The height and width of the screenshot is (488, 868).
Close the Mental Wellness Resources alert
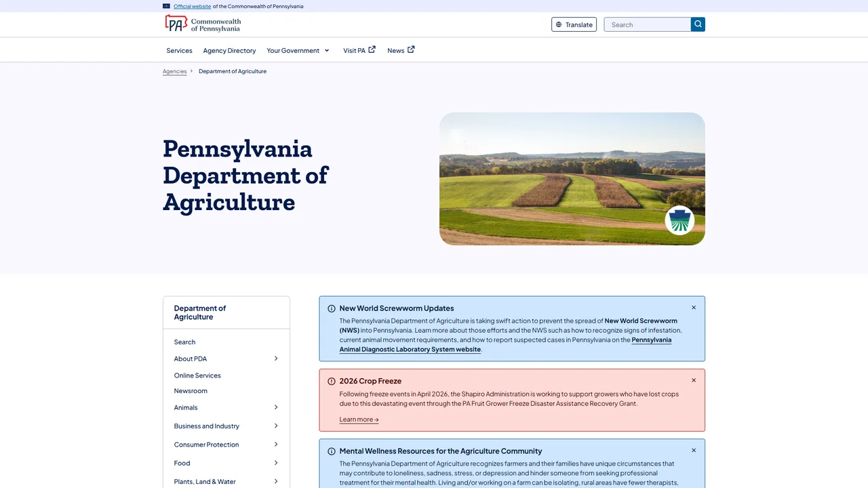tap(694, 450)
